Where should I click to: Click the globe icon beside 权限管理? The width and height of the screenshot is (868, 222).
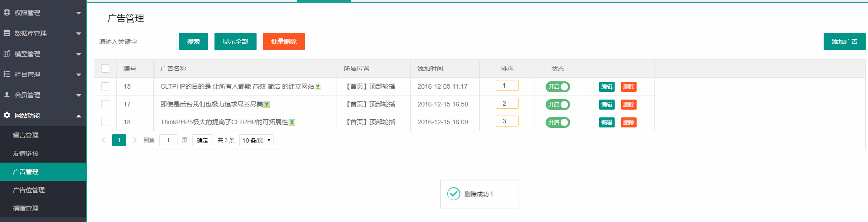(7, 12)
